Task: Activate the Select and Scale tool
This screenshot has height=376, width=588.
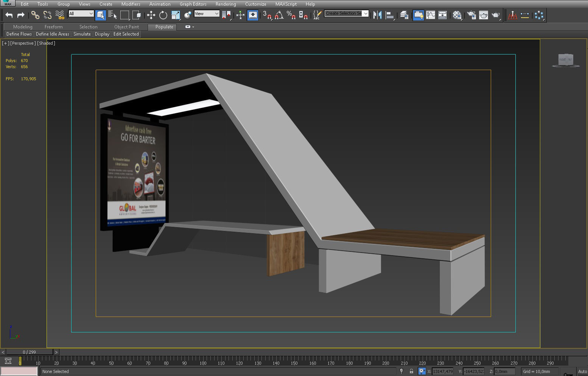Action: (176, 15)
